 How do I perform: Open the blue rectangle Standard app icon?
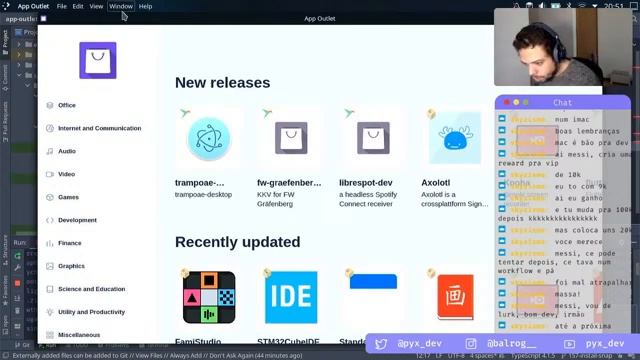tap(373, 282)
